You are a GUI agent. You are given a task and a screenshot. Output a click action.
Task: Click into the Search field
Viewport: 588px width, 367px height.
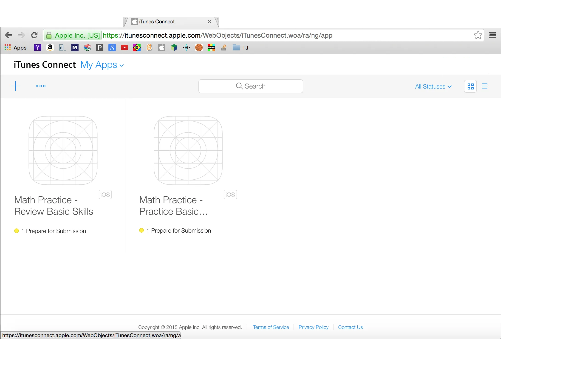pos(251,86)
